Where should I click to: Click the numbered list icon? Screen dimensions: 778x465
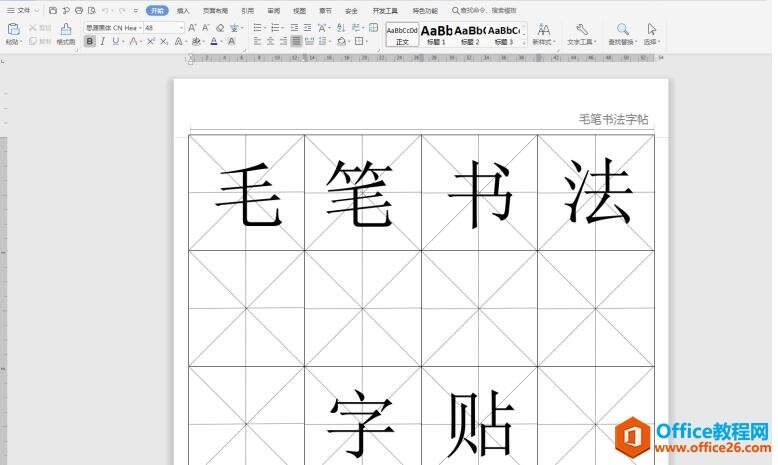(x=275, y=28)
